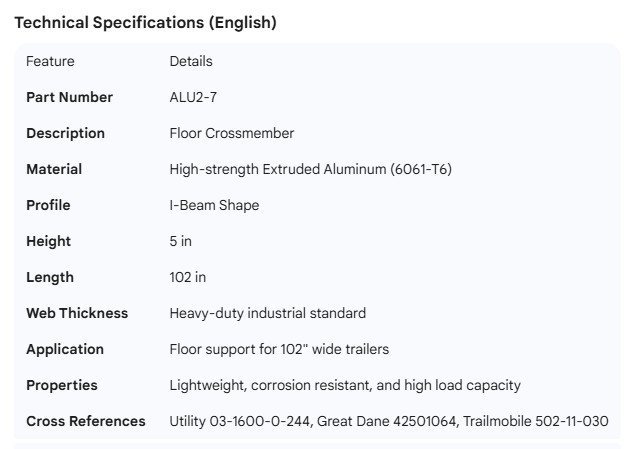Click the Heavy-duty industrial standard value
The width and height of the screenshot is (631, 449).
pos(268,313)
